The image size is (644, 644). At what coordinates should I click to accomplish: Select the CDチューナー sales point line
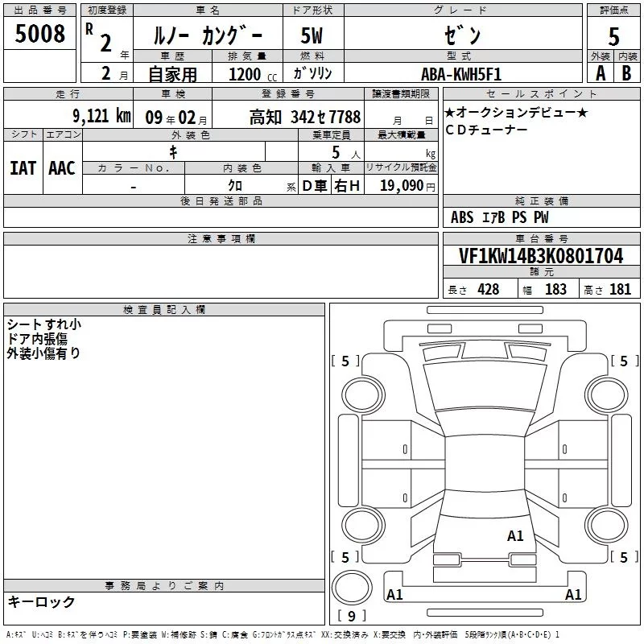[x=486, y=130]
